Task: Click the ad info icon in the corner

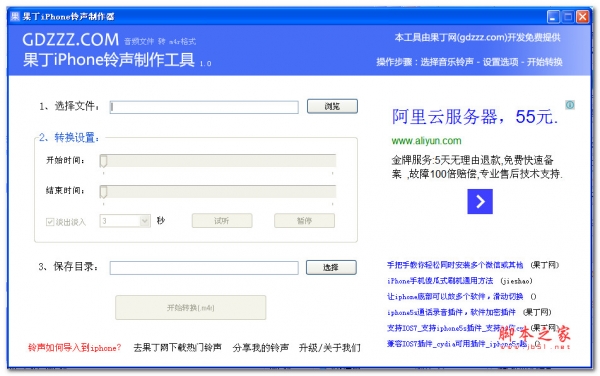Action: [570, 105]
